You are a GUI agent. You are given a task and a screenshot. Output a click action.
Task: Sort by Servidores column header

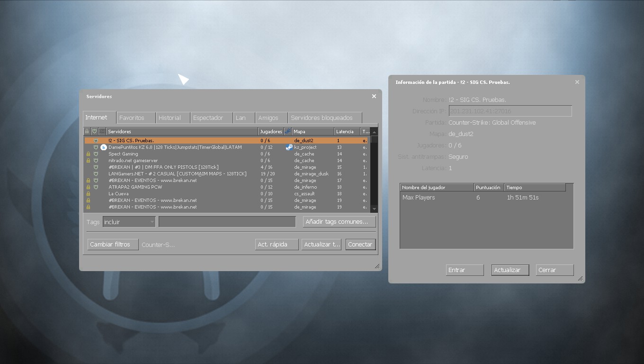[x=182, y=131]
